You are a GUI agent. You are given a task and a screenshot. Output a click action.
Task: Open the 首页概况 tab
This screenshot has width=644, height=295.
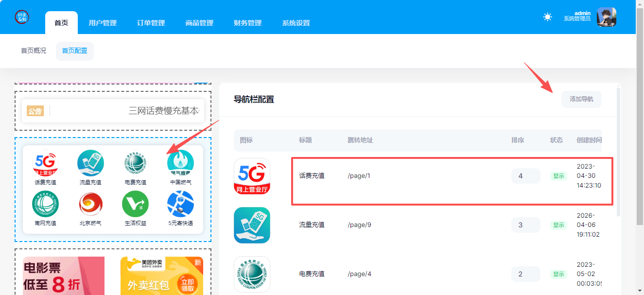tap(33, 51)
